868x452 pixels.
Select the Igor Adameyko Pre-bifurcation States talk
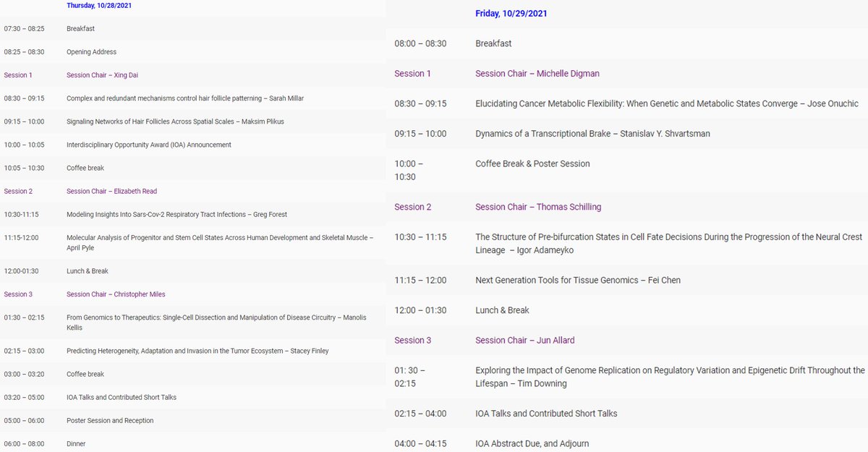[669, 244]
